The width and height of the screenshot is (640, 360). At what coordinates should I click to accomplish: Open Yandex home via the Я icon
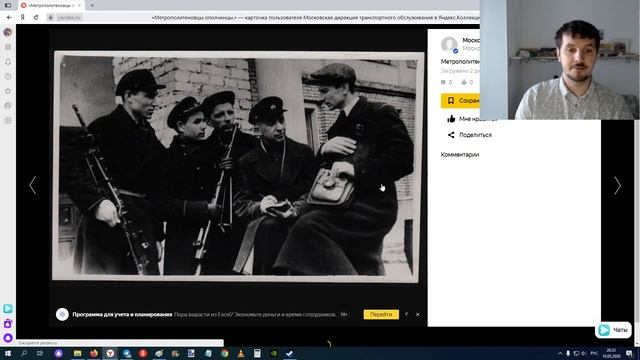23,18
